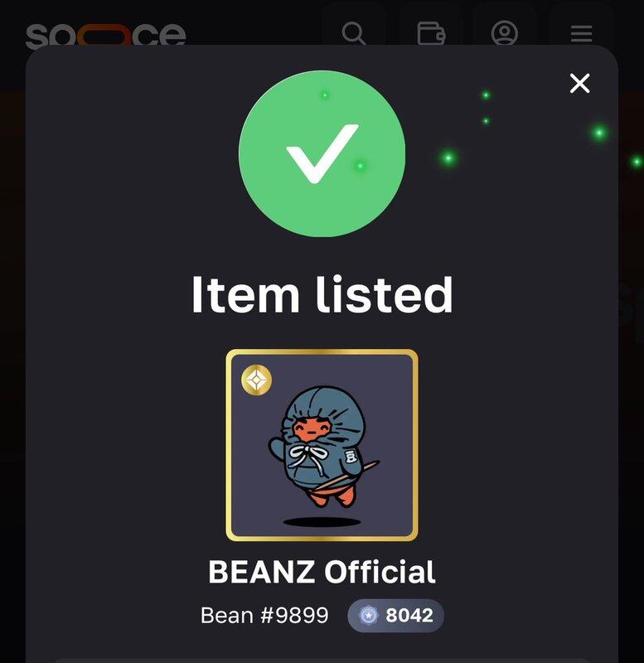Open the Bean #9899 NFT thumbnail

point(322,445)
